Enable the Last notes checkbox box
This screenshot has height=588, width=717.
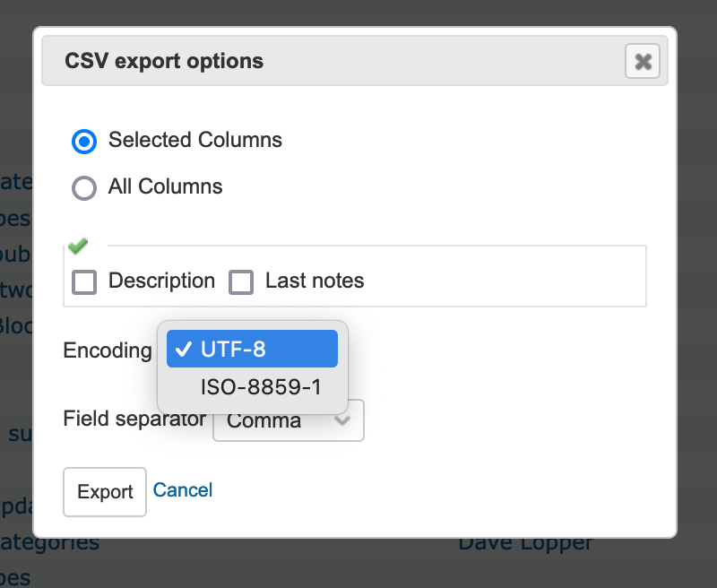[241, 282]
